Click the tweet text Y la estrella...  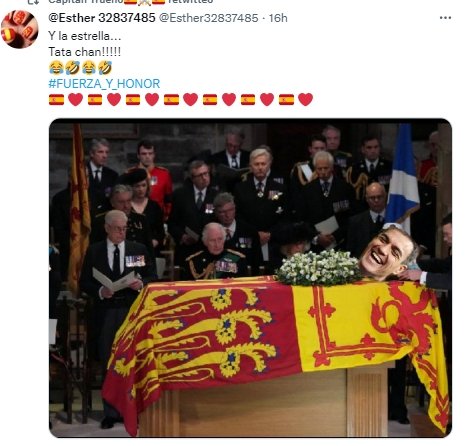(x=85, y=36)
